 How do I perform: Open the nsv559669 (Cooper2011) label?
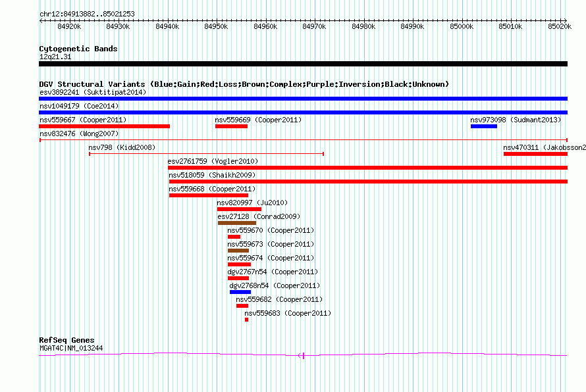pyautogui.click(x=258, y=120)
